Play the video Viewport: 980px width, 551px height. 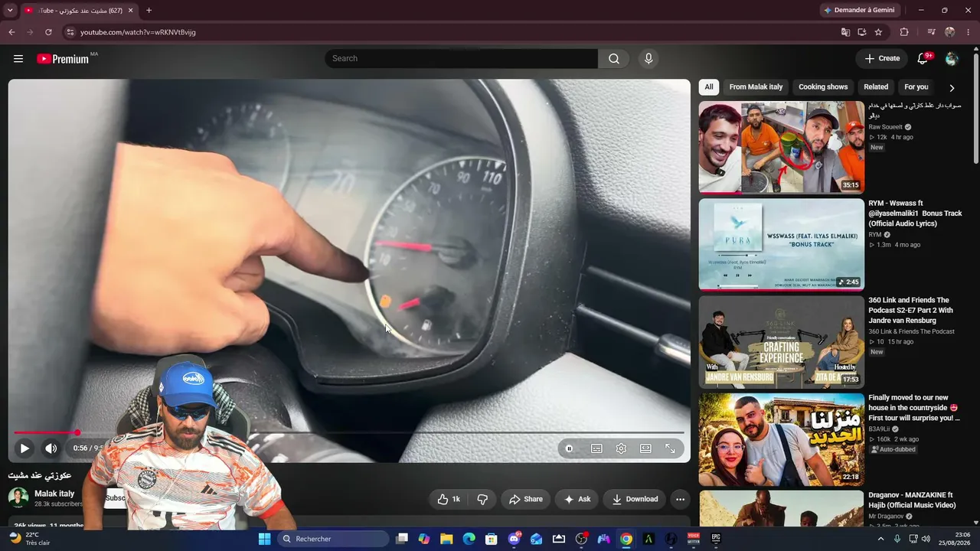point(24,448)
